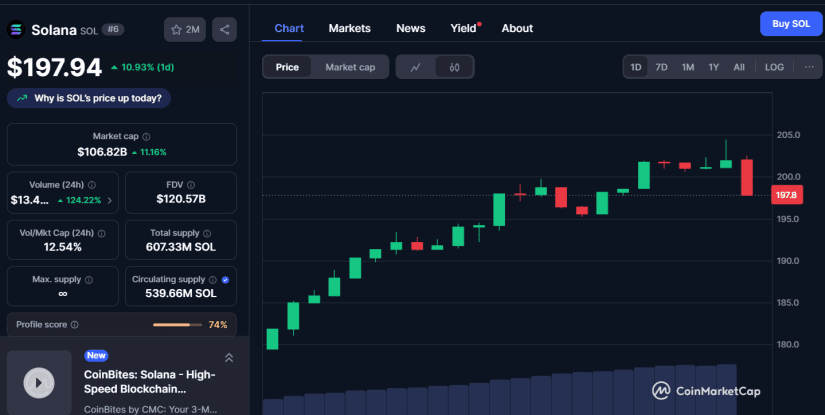The width and height of the screenshot is (825, 415).
Task: Collapse the CoinBites panel with double chevron
Action: (229, 358)
